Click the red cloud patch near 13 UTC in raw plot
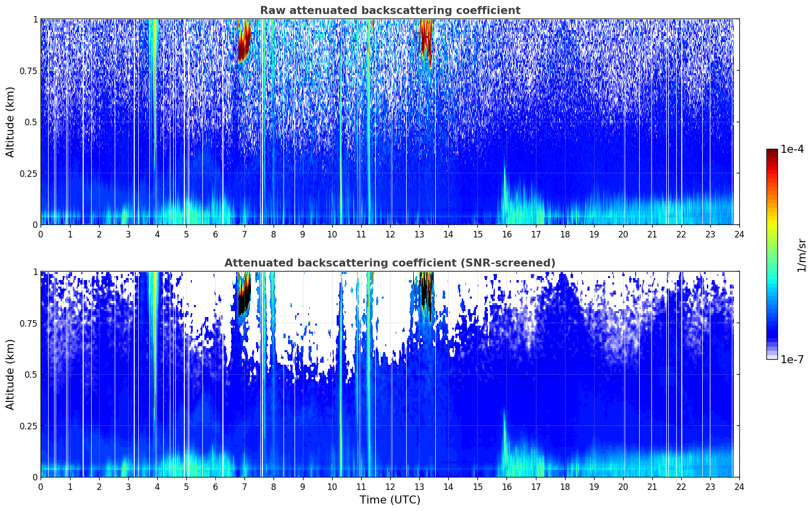The width and height of the screenshot is (812, 511). (425, 38)
